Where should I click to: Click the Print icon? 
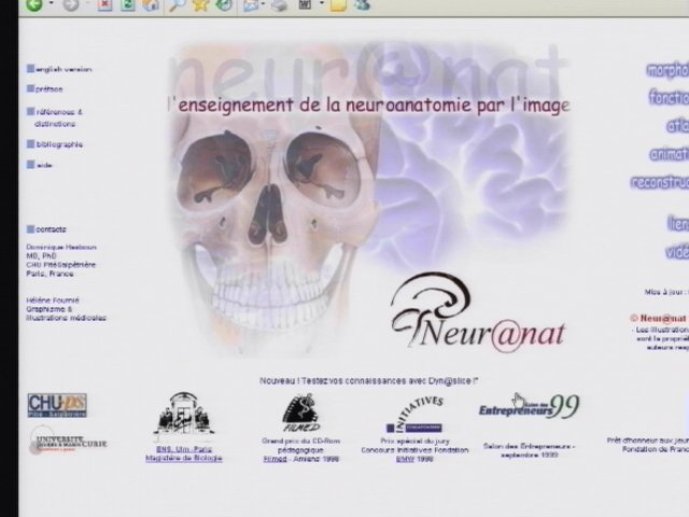[x=279, y=4]
